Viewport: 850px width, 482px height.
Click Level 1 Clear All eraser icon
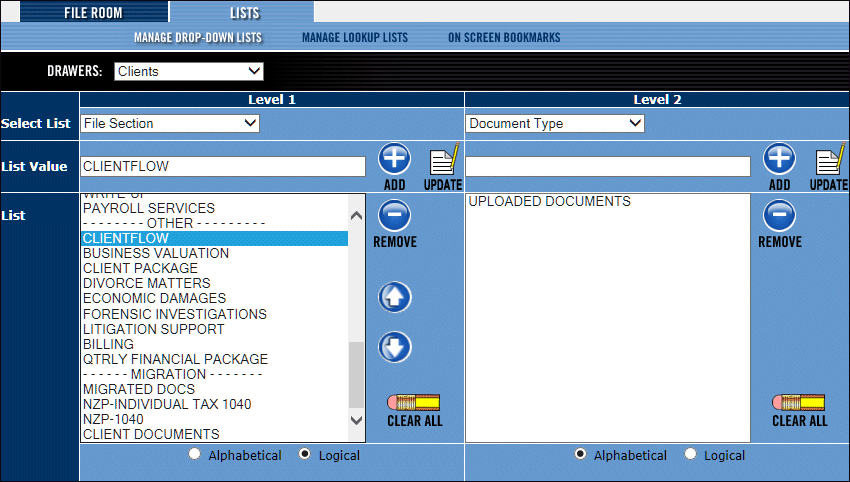click(x=414, y=403)
